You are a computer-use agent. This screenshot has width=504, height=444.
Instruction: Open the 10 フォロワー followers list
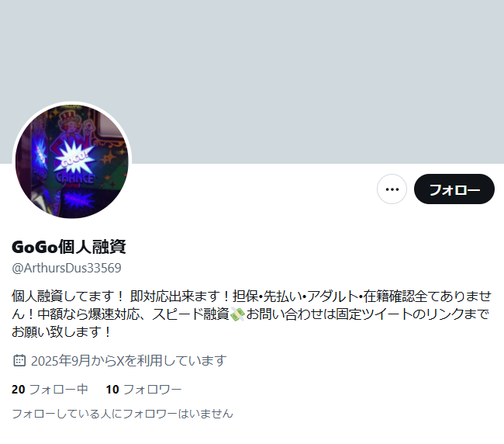pos(143,390)
